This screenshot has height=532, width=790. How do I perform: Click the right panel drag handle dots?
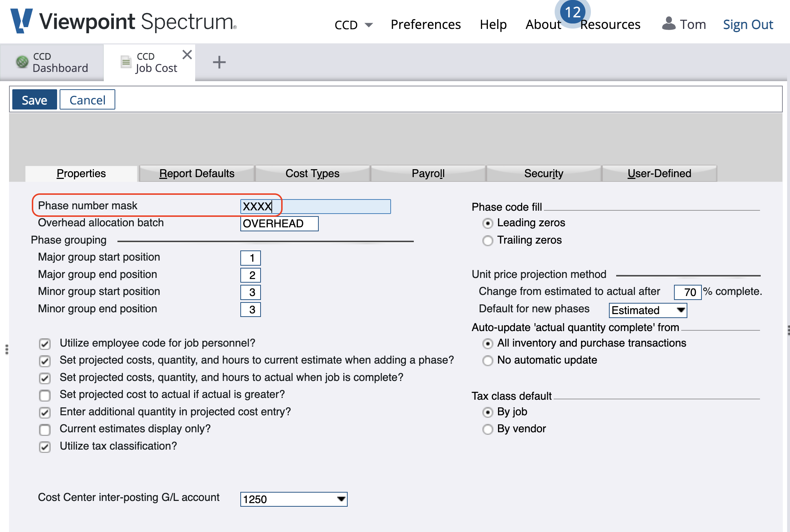point(788,330)
